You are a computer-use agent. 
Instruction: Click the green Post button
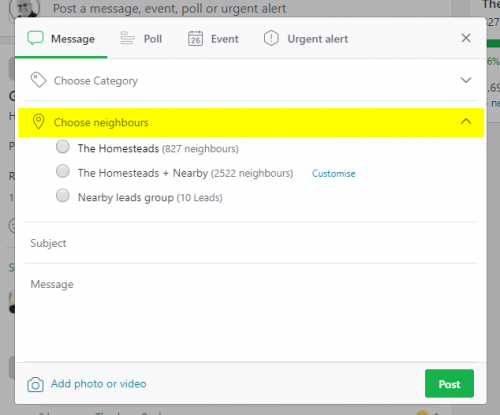pyautogui.click(x=449, y=384)
